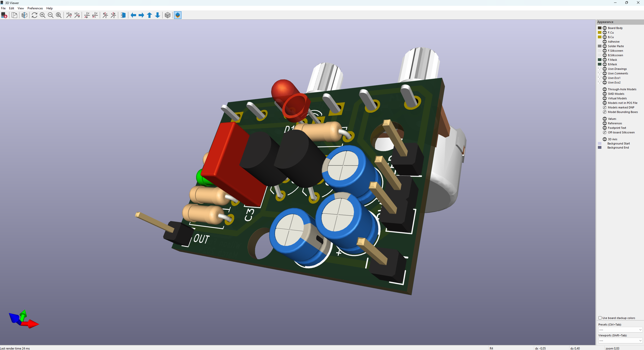Toggle visibility of Through-hole Models
This screenshot has width=644, height=350.
coord(604,89)
